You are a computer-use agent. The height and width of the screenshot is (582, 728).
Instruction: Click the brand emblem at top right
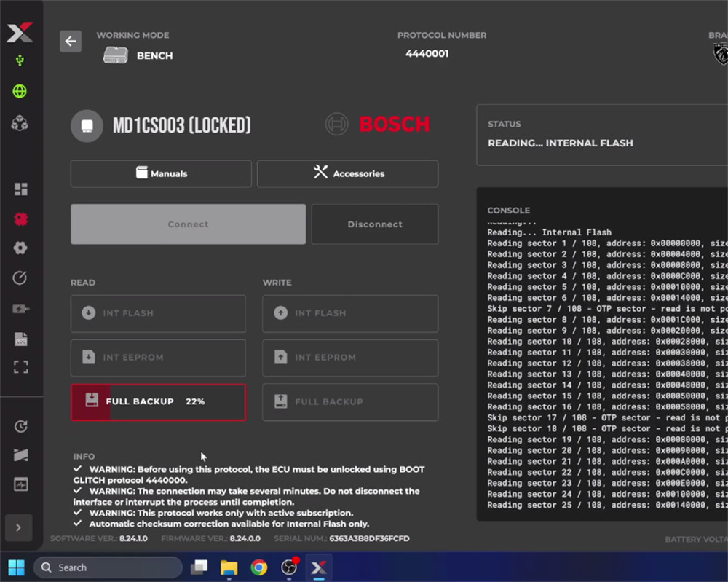(x=721, y=54)
